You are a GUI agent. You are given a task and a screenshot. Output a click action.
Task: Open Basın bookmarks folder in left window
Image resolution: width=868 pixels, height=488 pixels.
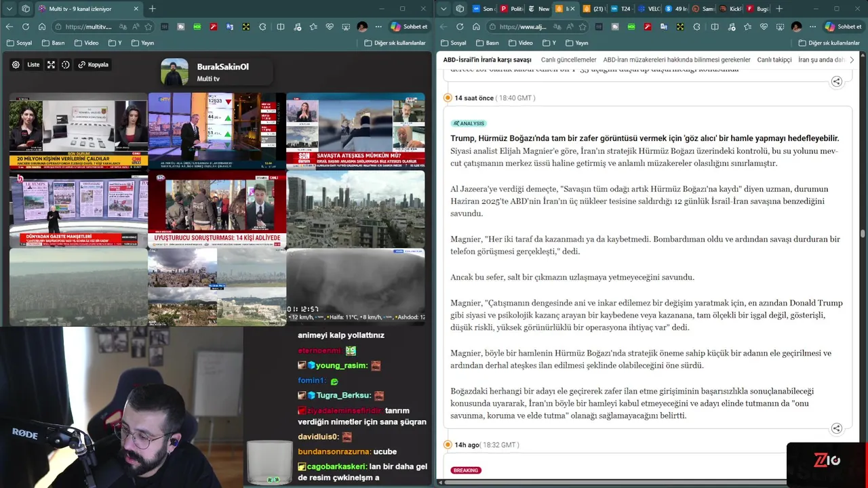tap(53, 43)
